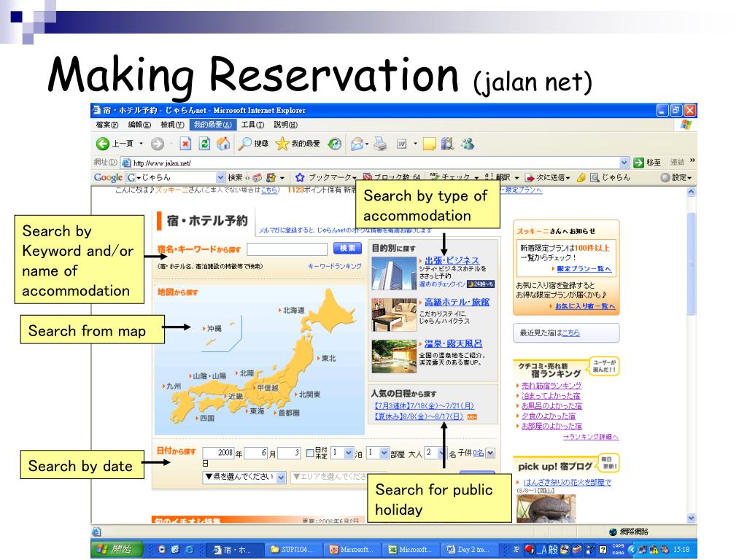
Task: Open the 温泉・露天風呂 link
Action: point(453,343)
